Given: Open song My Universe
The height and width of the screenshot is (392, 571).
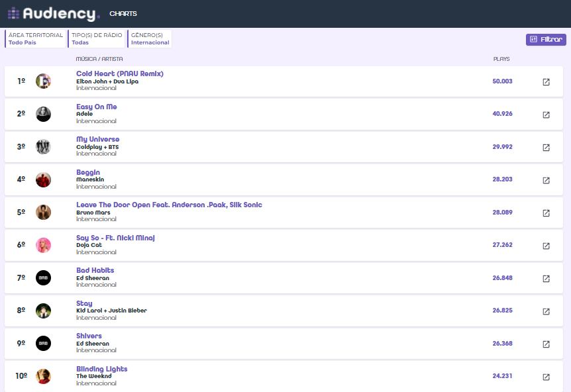Looking at the screenshot, I should (97, 139).
